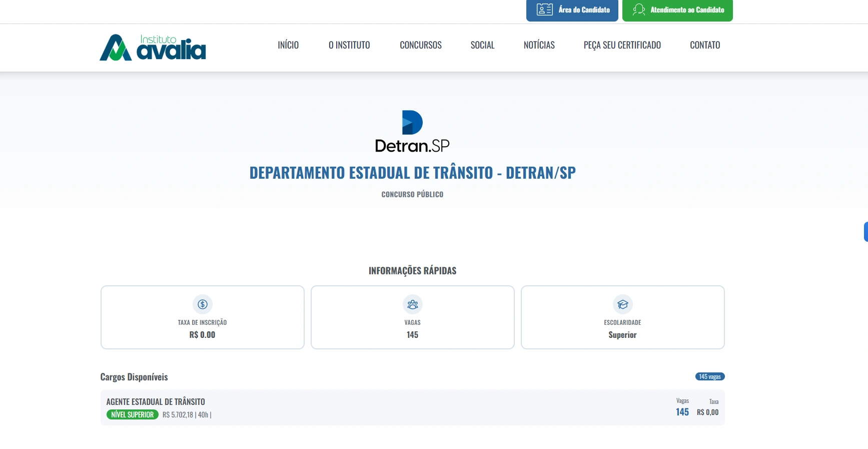Click the DEPARTAMENTO ESTADUAL DE TRÂNSITO - DETRAN/SP heading
The height and width of the screenshot is (449, 868).
[x=413, y=173]
